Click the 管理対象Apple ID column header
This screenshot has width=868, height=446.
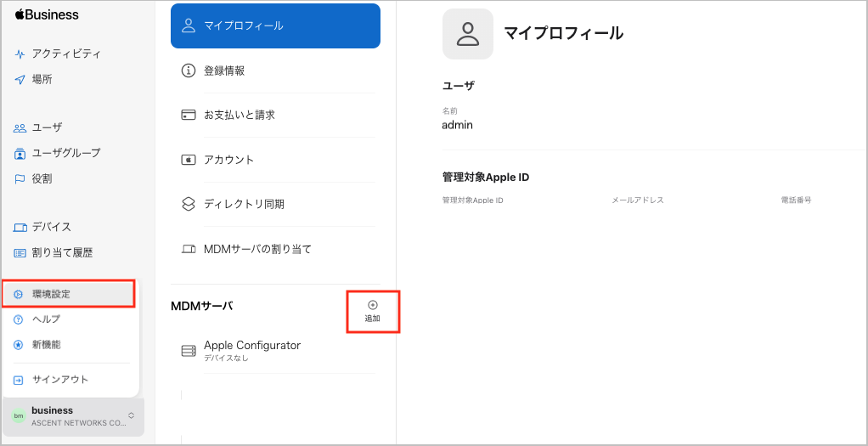click(473, 200)
